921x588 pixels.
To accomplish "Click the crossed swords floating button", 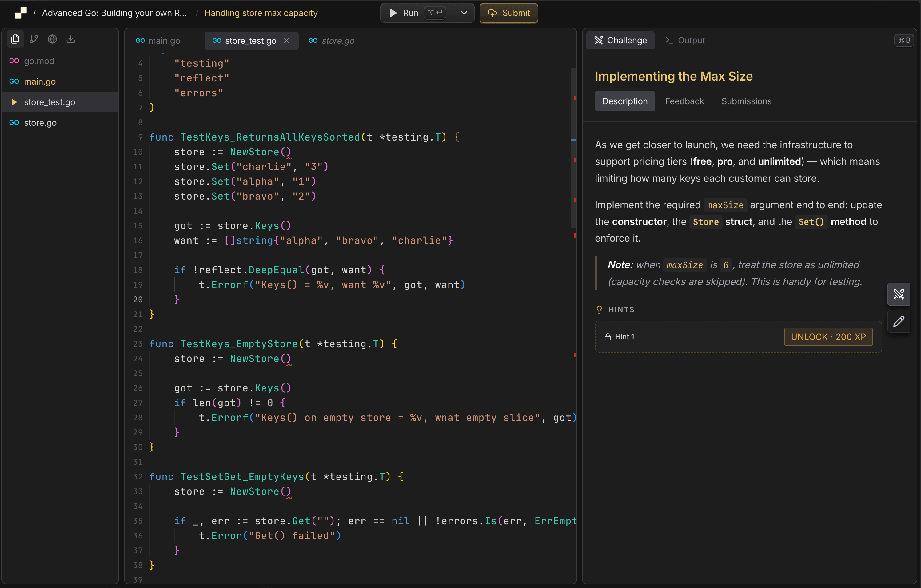I will coord(899,294).
